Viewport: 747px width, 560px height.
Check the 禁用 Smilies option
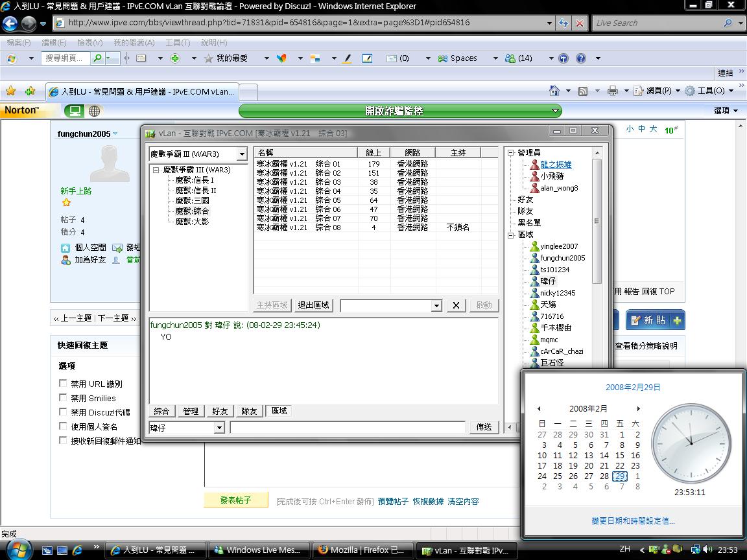click(63, 398)
